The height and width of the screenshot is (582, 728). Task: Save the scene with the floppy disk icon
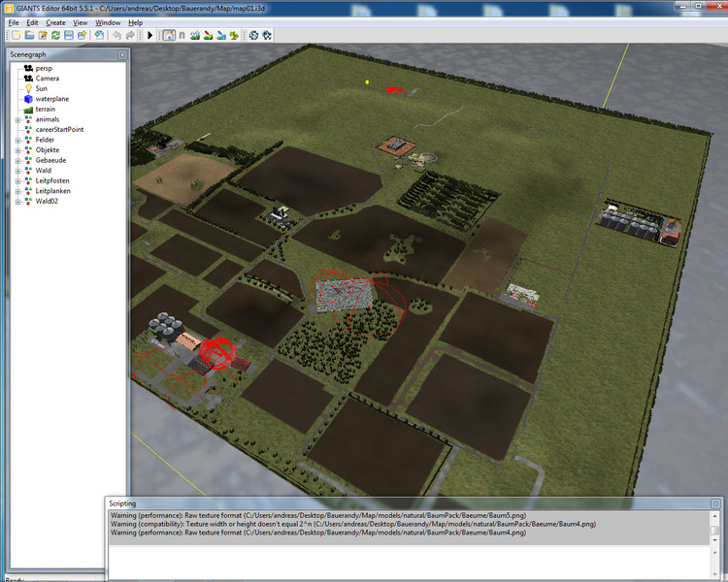(x=69, y=35)
